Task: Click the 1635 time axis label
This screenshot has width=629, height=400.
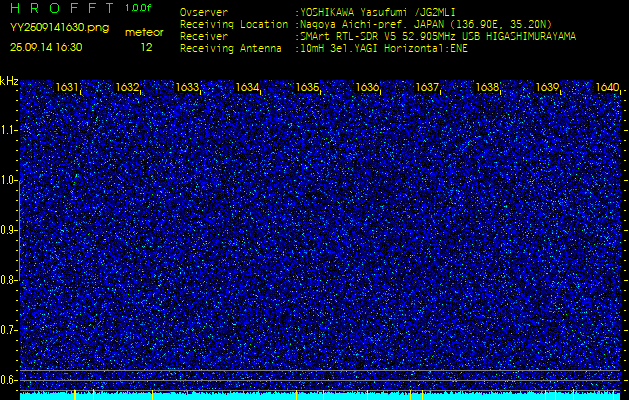Action: click(307, 87)
